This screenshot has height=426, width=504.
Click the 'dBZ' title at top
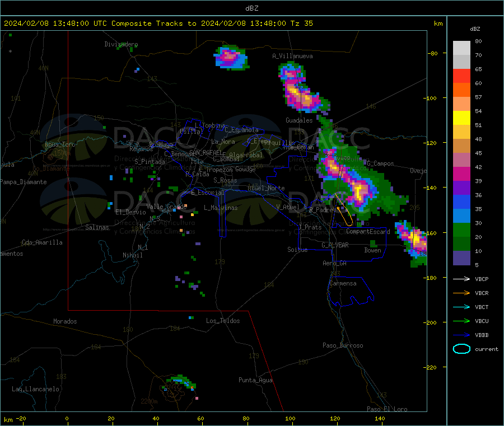[x=251, y=8]
